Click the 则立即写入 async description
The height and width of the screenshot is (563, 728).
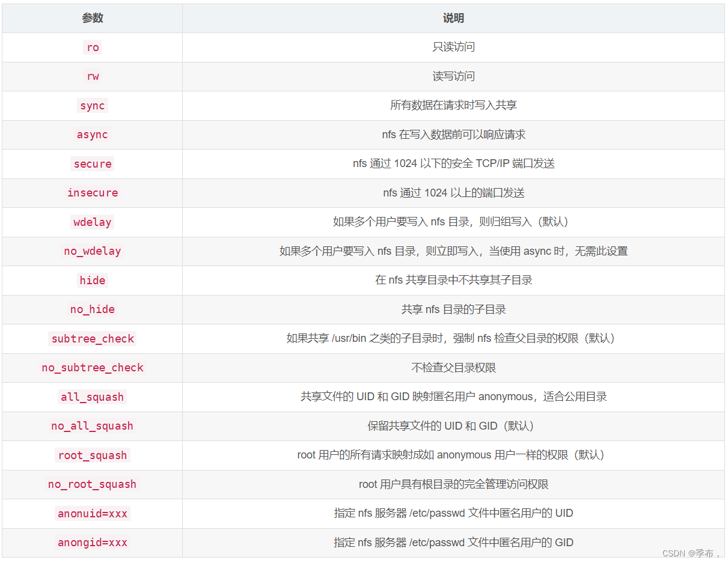tap(454, 251)
